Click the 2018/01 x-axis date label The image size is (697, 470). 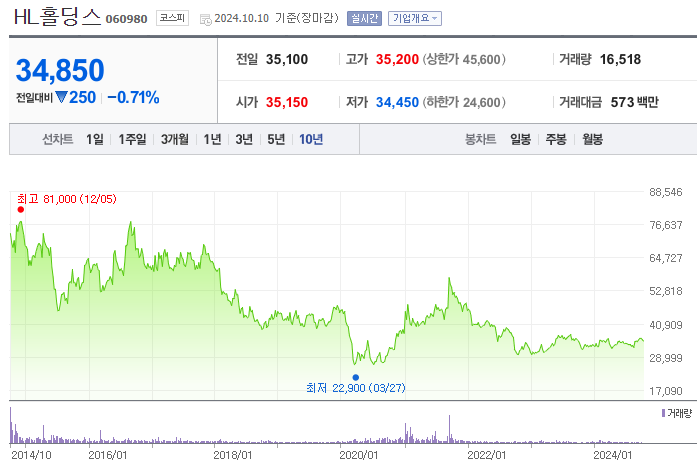232,455
